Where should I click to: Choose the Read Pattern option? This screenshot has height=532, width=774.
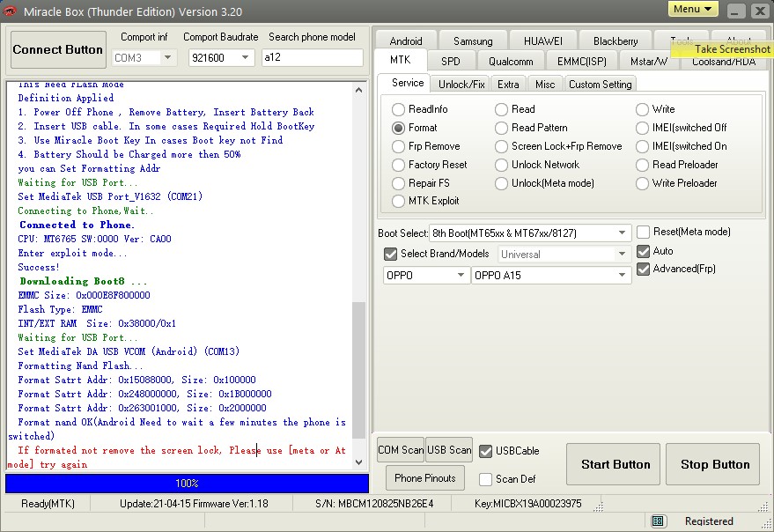click(531, 128)
